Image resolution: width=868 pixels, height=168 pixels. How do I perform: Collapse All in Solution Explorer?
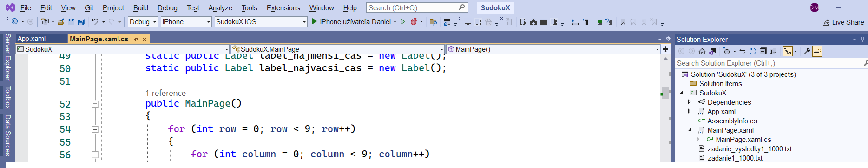(x=763, y=51)
